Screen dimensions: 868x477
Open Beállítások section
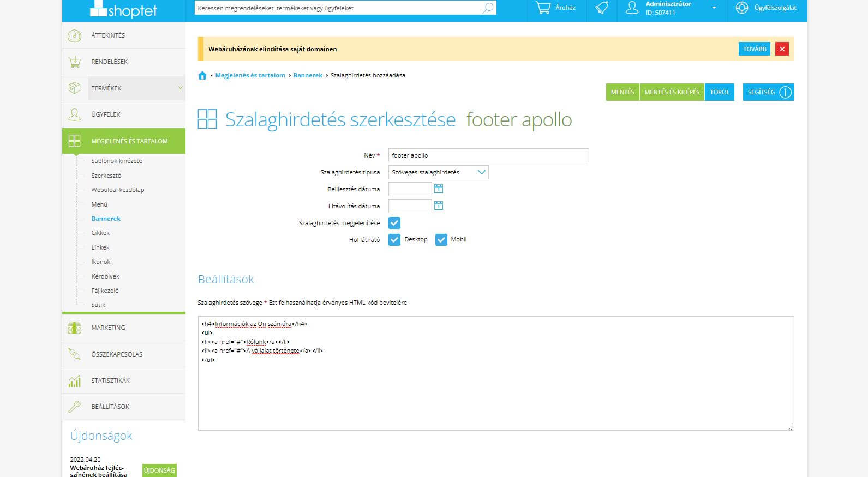(124, 407)
